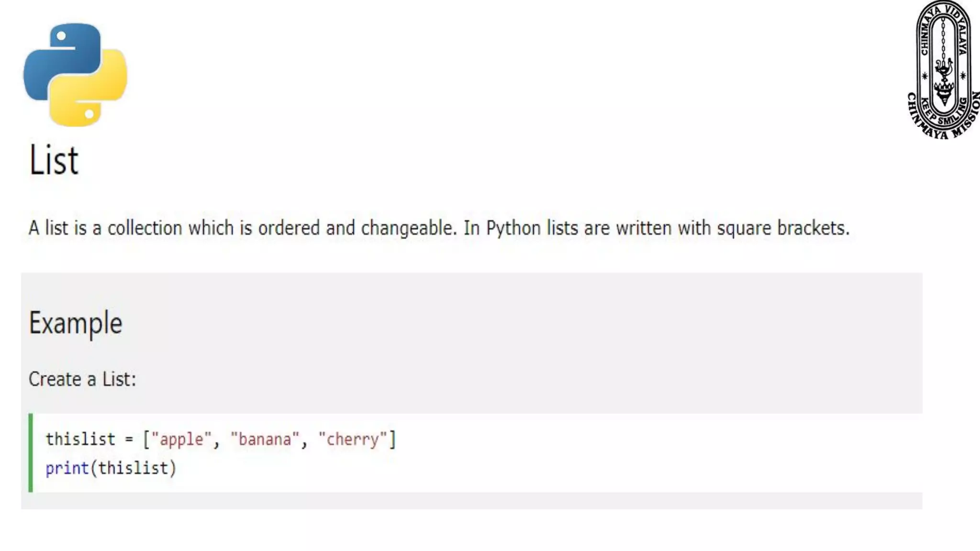Click the closing square bracket after cherry
Viewport: 980px width, 551px height.
(392, 439)
